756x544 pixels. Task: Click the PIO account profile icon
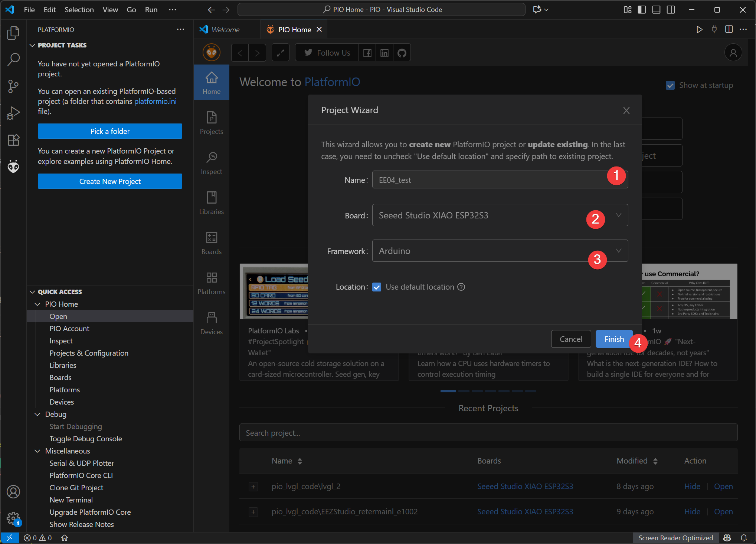click(x=733, y=53)
